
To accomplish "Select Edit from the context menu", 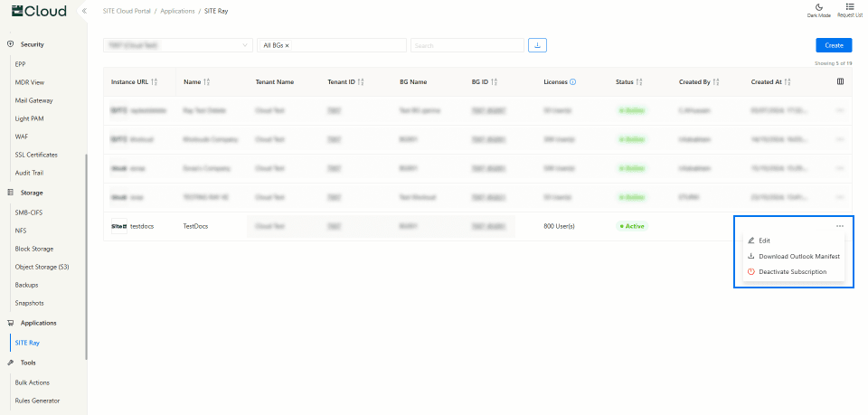I will (764, 241).
